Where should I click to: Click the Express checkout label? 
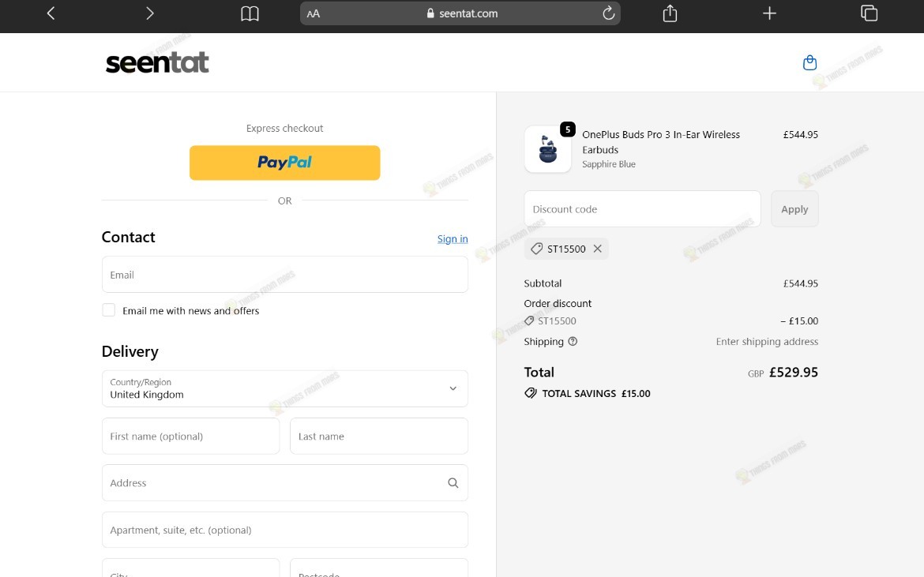click(x=284, y=129)
